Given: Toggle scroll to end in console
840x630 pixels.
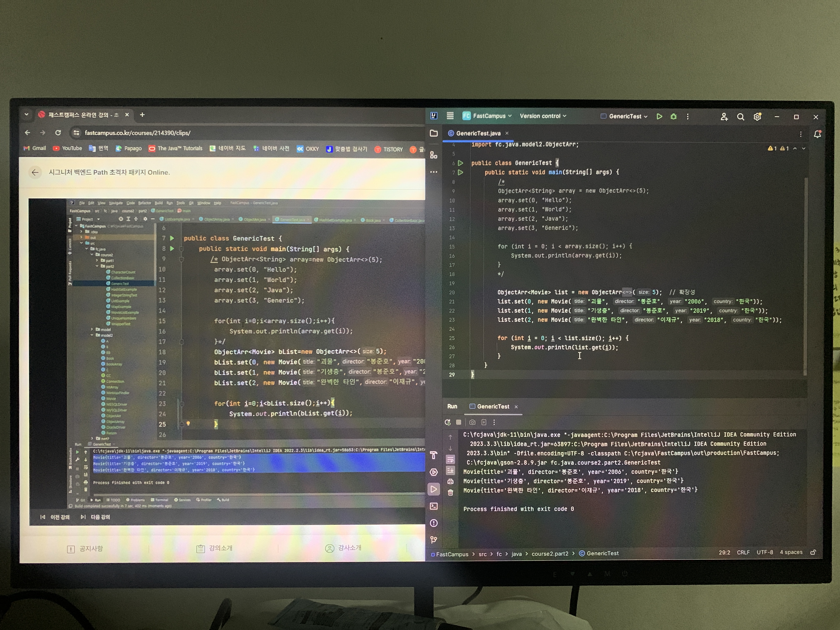Looking at the screenshot, I should pyautogui.click(x=450, y=471).
